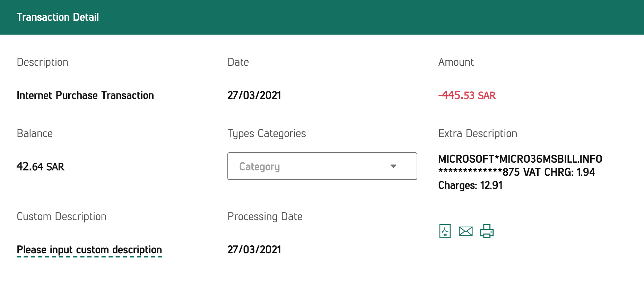Click the Charges: 12.91 text line
644x281 pixels.
point(470,185)
